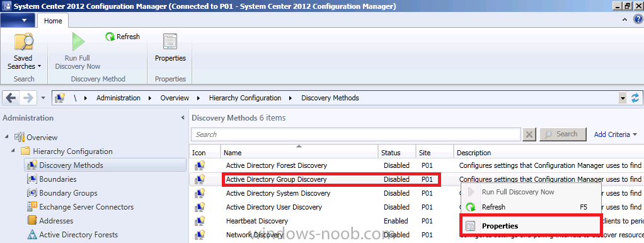Image resolution: width=644 pixels, height=243 pixels.
Task: Click the icon for Active Directory User Discovery
Action: [200, 207]
